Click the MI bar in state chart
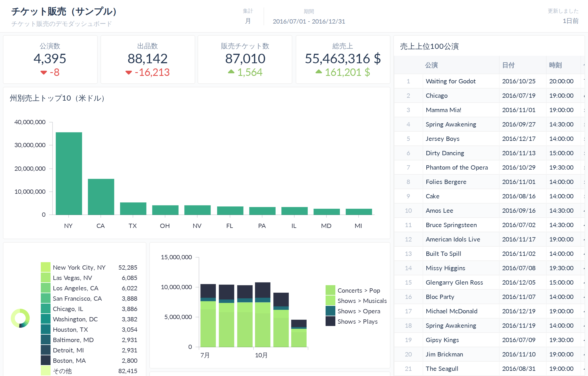Image resolution: width=588 pixels, height=376 pixels. pos(359,212)
